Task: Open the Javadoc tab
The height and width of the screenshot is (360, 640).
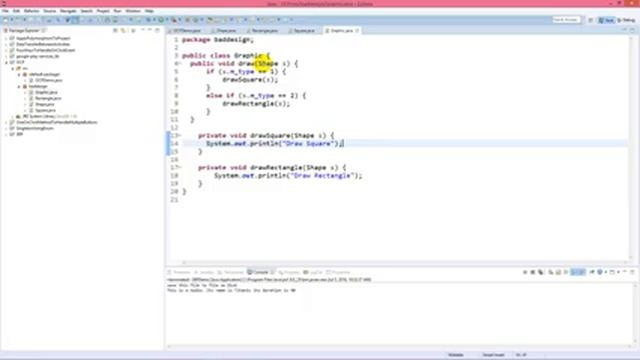Action: [x=204, y=272]
